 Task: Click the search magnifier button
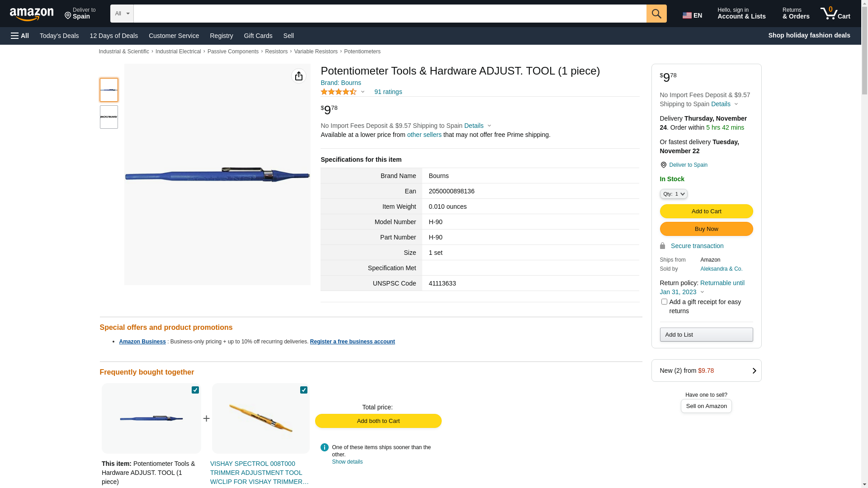tap(656, 14)
